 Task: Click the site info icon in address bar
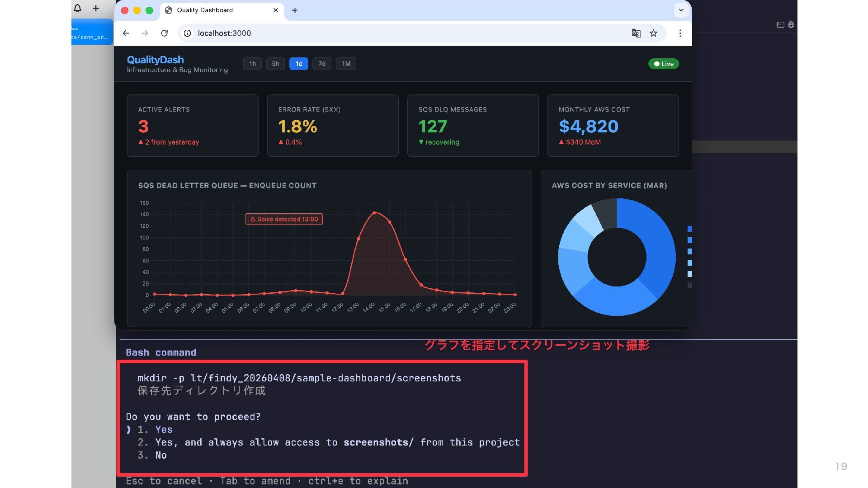click(x=187, y=33)
